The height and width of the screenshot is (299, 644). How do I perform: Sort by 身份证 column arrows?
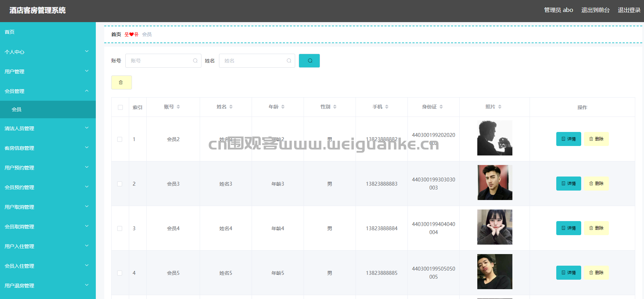pyautogui.click(x=441, y=107)
